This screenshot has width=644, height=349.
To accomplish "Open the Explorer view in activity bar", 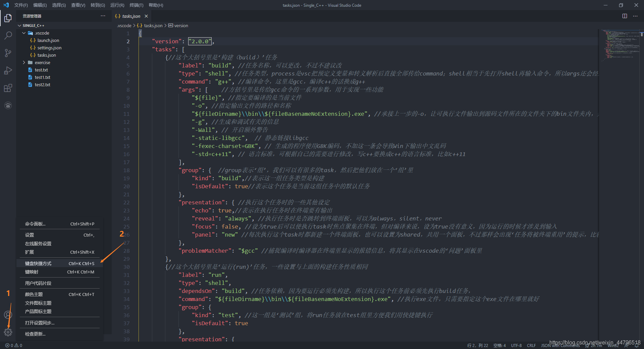I will pos(8,18).
